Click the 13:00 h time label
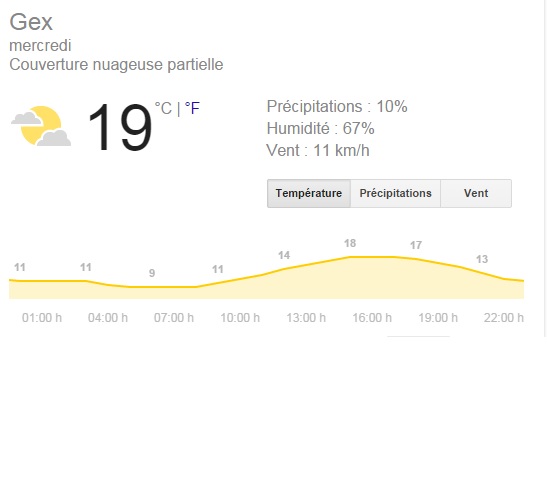The image size is (547, 502). (306, 318)
